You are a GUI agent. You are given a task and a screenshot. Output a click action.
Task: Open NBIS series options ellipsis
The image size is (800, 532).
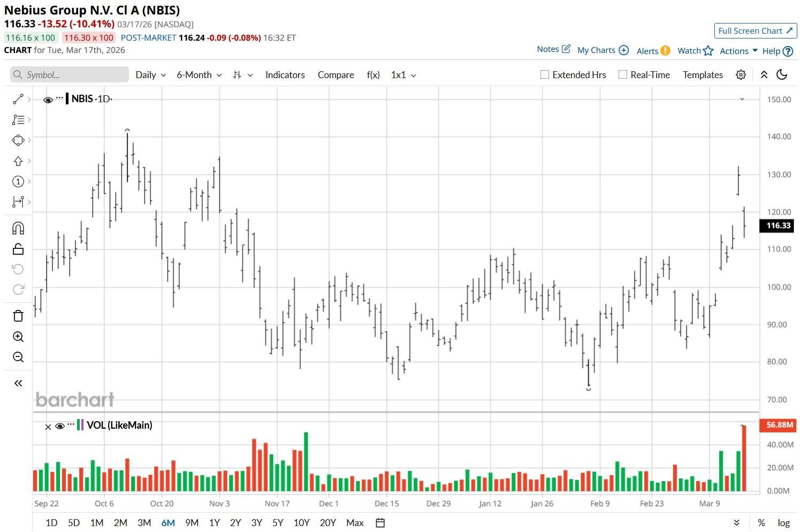[x=59, y=98]
